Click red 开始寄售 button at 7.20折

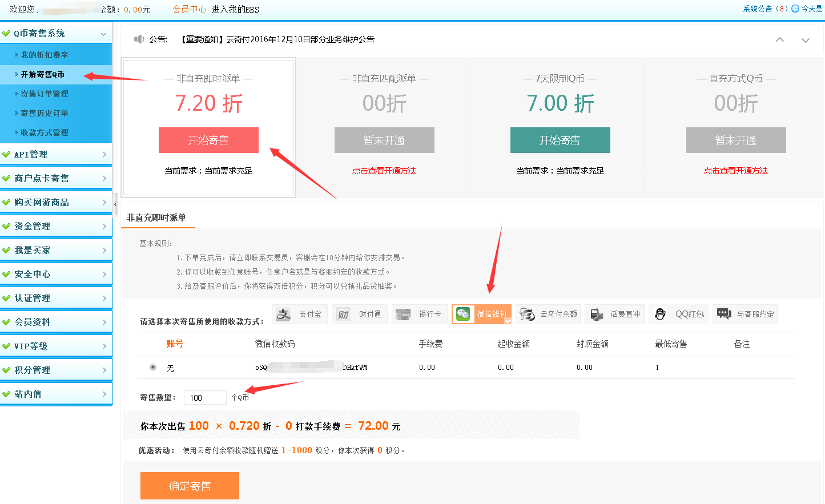pyautogui.click(x=208, y=140)
